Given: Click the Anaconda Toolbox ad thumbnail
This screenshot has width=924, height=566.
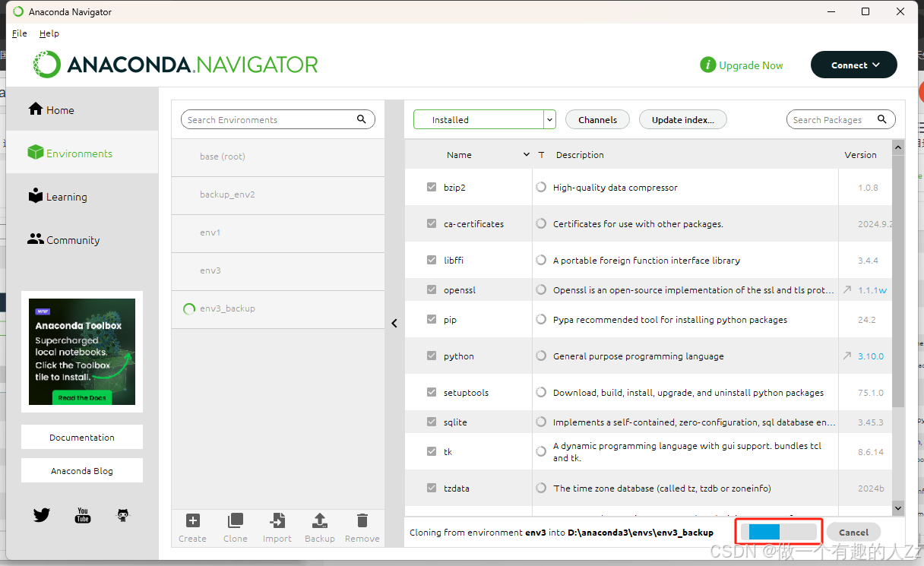Looking at the screenshot, I should [82, 352].
